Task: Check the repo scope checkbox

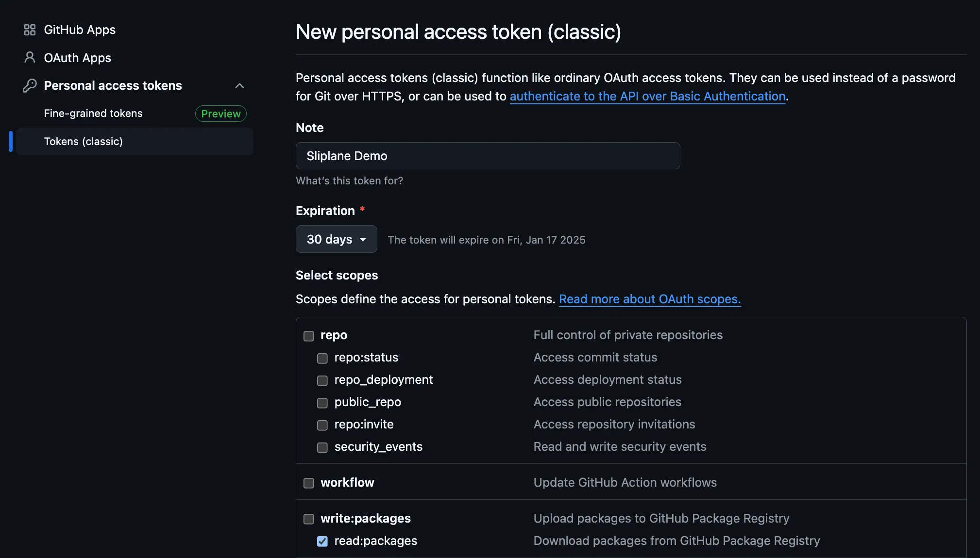Action: click(x=309, y=336)
